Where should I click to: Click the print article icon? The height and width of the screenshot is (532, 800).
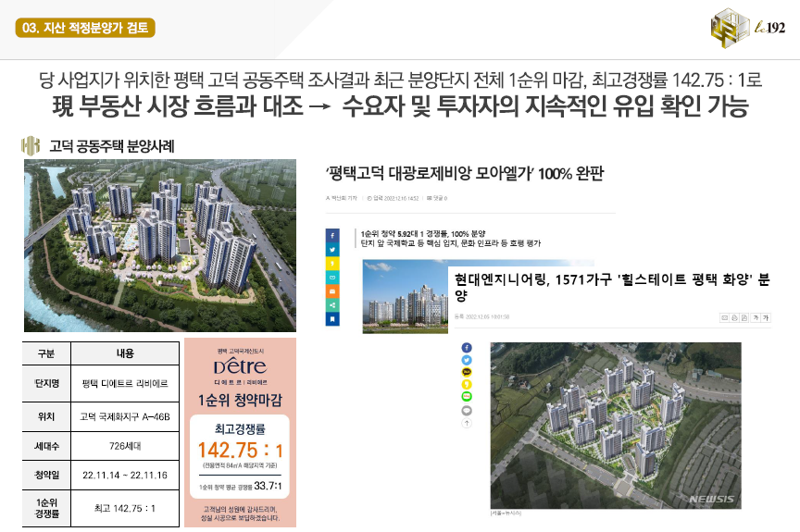[734, 317]
